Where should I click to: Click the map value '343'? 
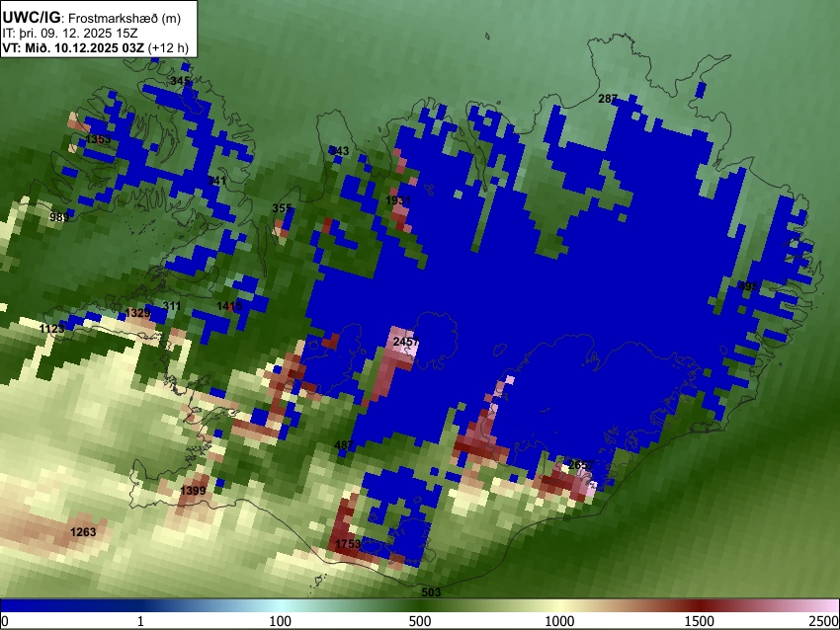[339, 151]
